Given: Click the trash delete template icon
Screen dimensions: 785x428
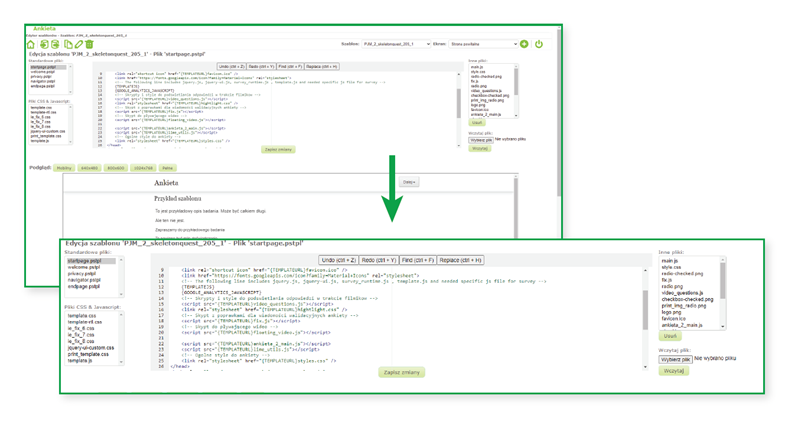Looking at the screenshot, I should tap(90, 45).
